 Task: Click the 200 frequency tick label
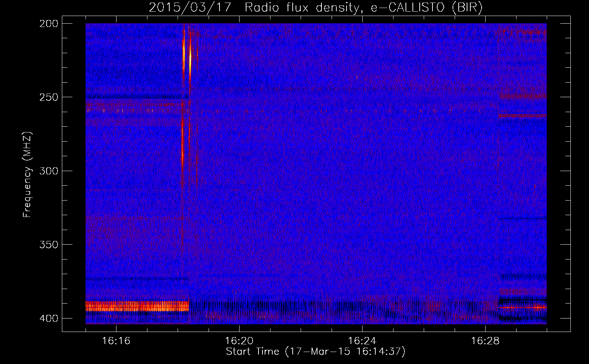[x=49, y=24]
